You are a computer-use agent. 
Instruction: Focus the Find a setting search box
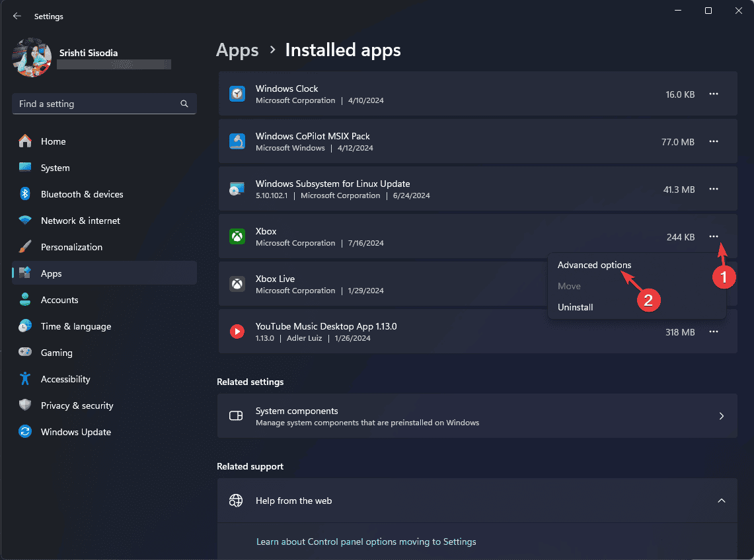click(104, 103)
